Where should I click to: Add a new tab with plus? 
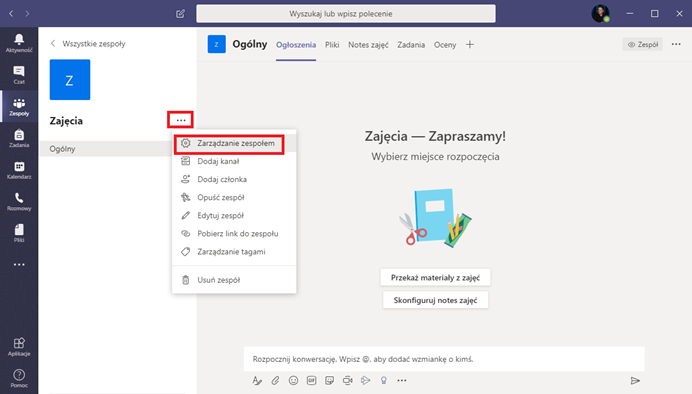[x=470, y=45]
